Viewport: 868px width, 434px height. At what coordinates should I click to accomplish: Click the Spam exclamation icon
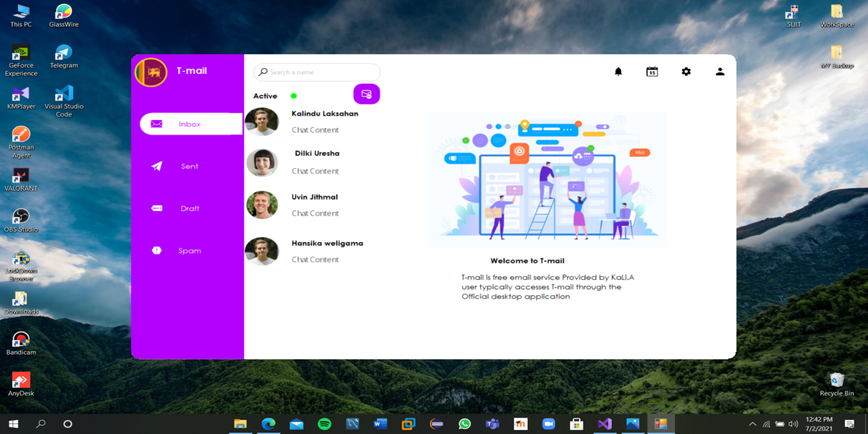point(157,250)
